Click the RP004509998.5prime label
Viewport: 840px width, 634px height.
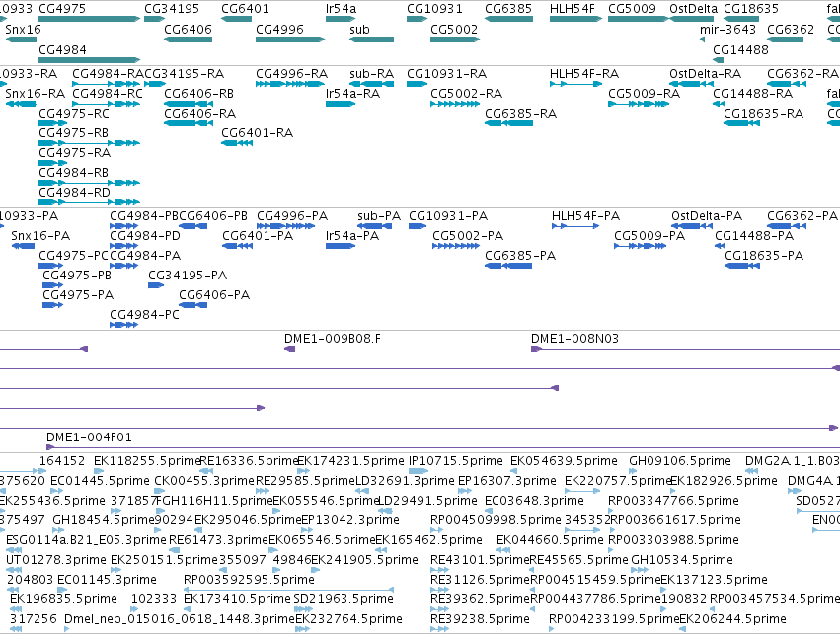point(496,520)
